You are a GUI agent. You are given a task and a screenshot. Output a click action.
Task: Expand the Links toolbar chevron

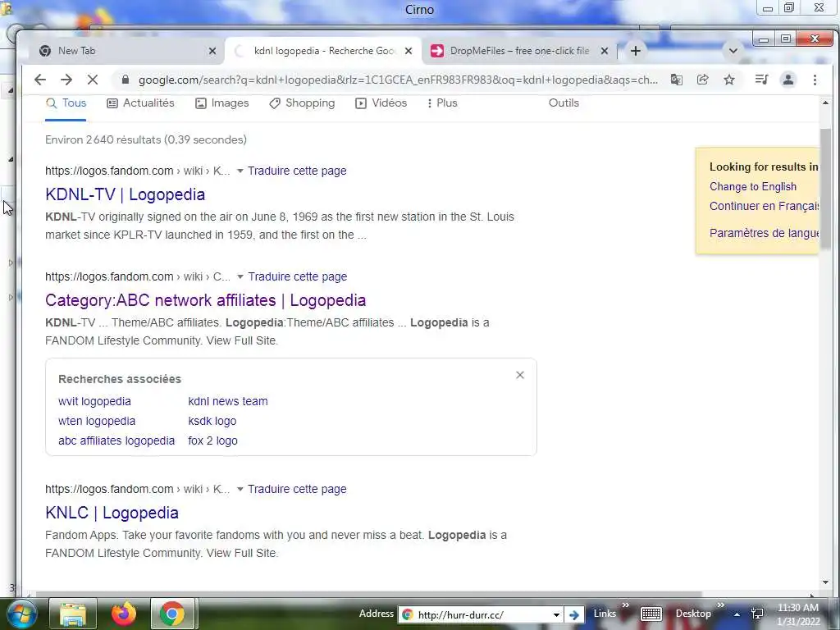625,605
